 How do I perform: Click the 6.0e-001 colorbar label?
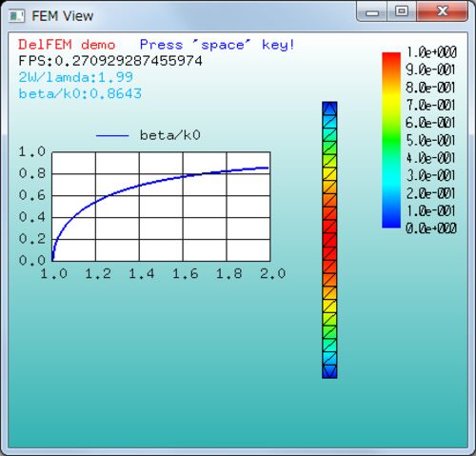tap(430, 123)
